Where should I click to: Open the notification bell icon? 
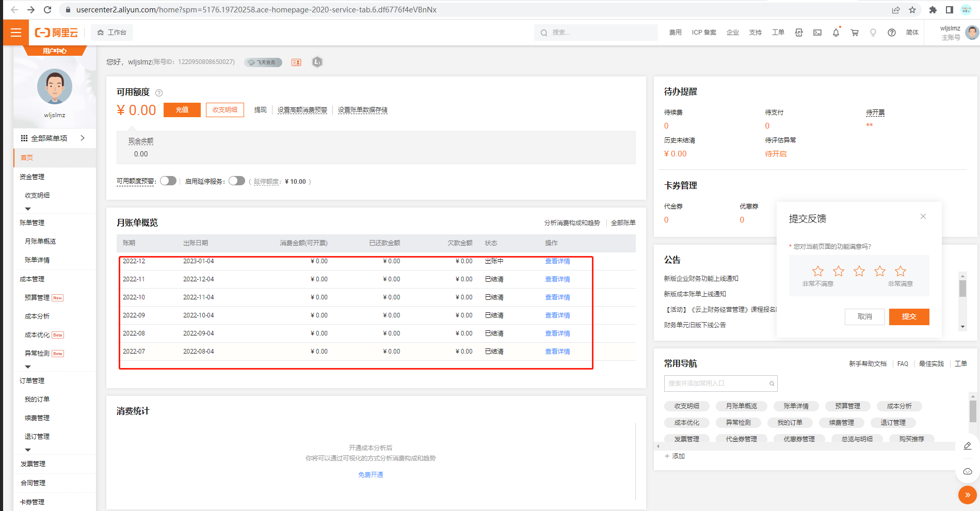pos(836,33)
